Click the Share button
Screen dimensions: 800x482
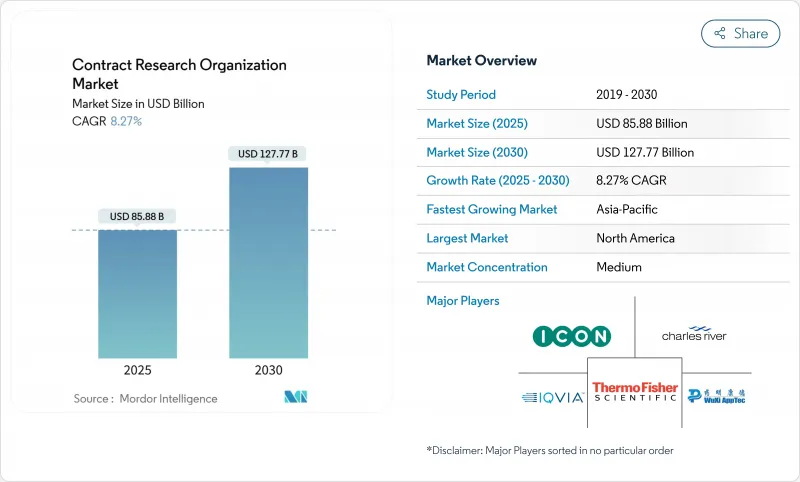tap(740, 33)
